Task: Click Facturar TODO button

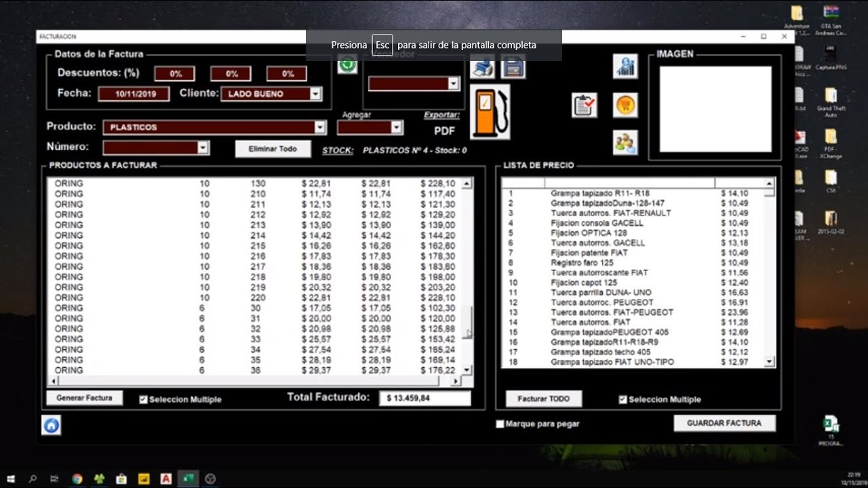Action: (544, 399)
